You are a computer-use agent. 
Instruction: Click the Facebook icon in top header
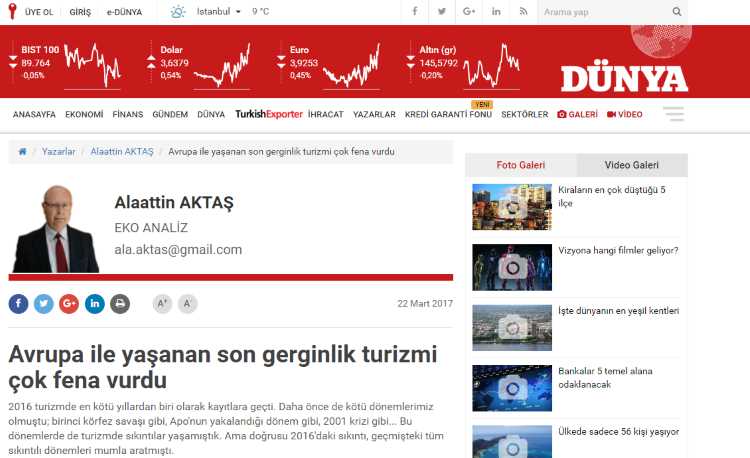pyautogui.click(x=415, y=12)
